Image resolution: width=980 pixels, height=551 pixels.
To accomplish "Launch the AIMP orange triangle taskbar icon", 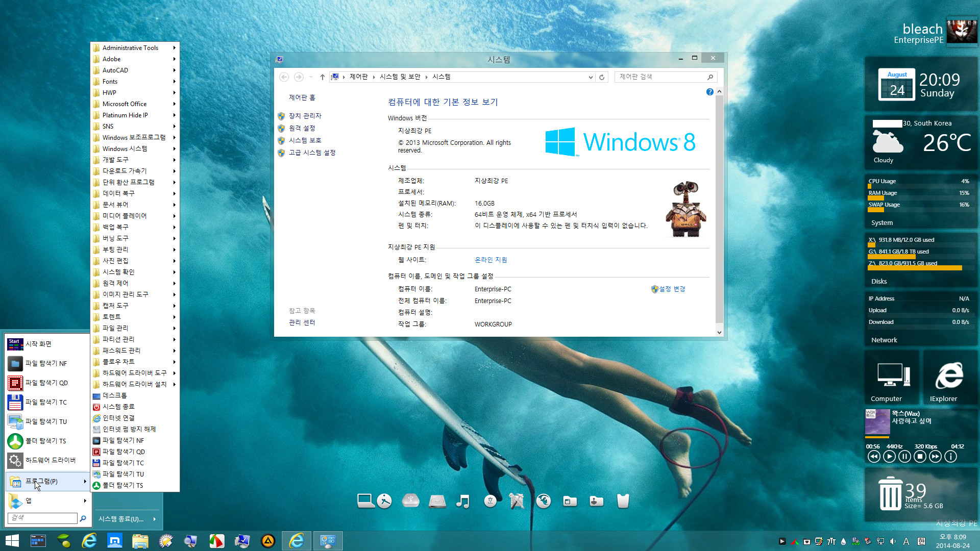I will pos(268,541).
